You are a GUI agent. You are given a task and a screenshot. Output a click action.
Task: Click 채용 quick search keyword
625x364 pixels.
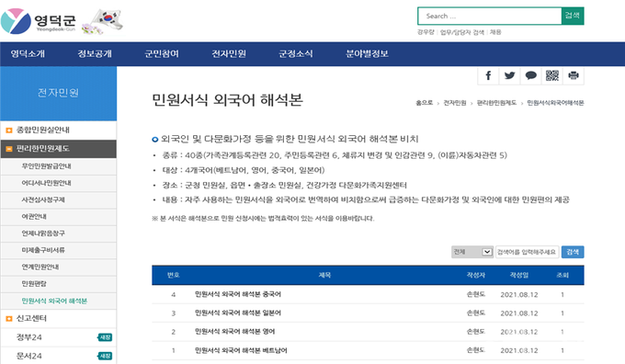click(495, 32)
